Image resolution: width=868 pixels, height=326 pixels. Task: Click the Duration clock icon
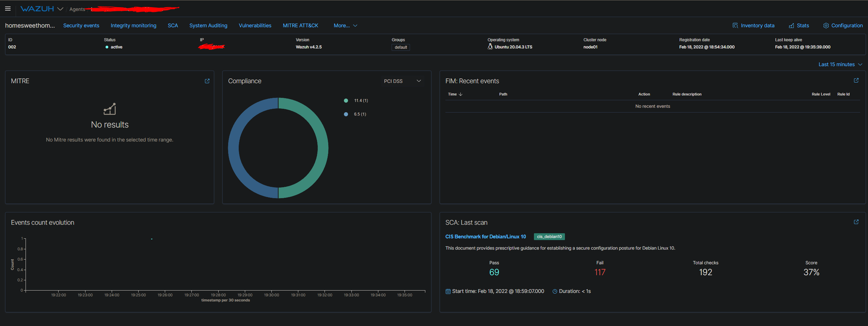tap(555, 292)
